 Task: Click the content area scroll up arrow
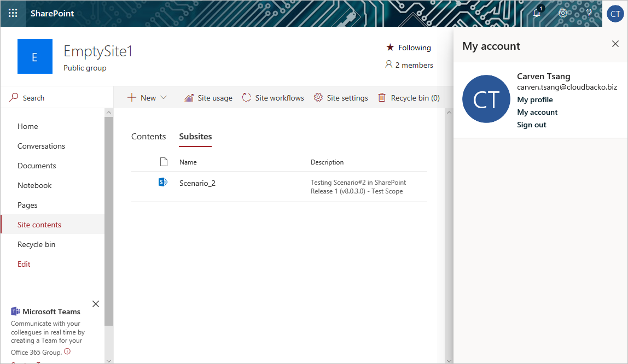point(449,113)
